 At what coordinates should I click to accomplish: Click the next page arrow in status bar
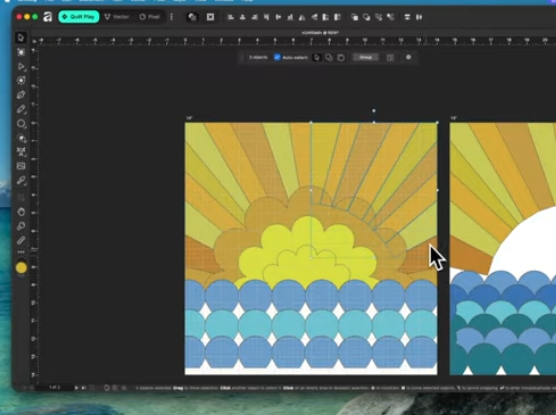pos(76,388)
